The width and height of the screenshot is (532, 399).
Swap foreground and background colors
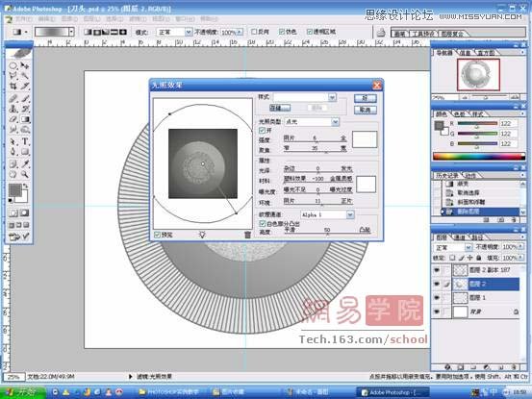25,186
